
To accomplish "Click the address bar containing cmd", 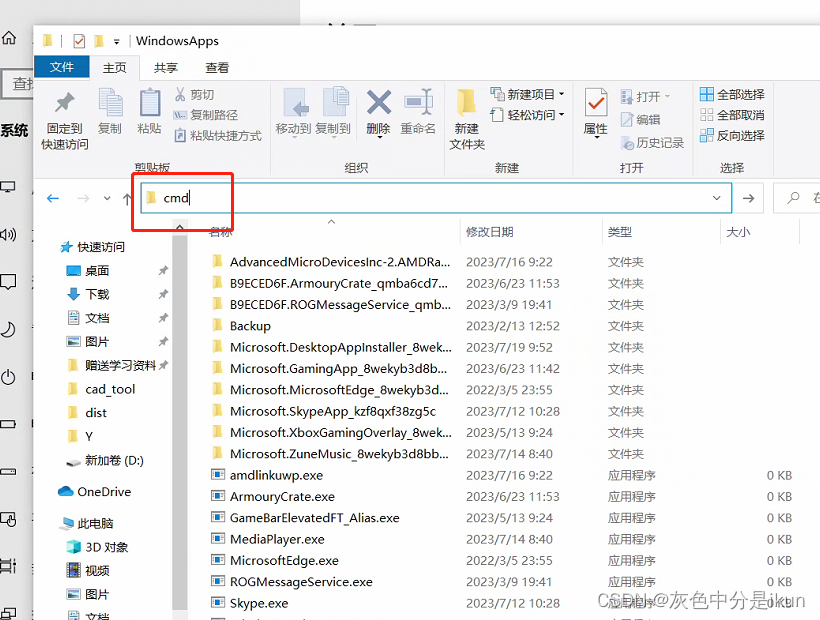I will pyautogui.click(x=436, y=198).
